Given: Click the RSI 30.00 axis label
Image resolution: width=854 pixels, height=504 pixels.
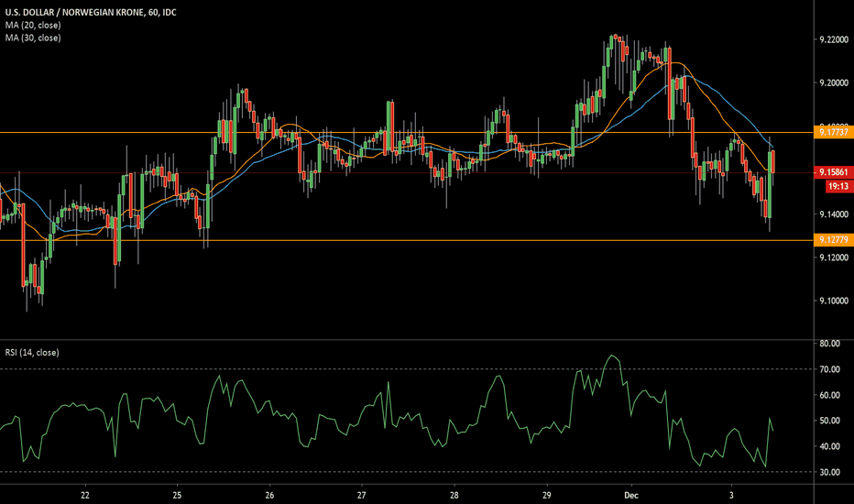Looking at the screenshot, I should click(829, 473).
